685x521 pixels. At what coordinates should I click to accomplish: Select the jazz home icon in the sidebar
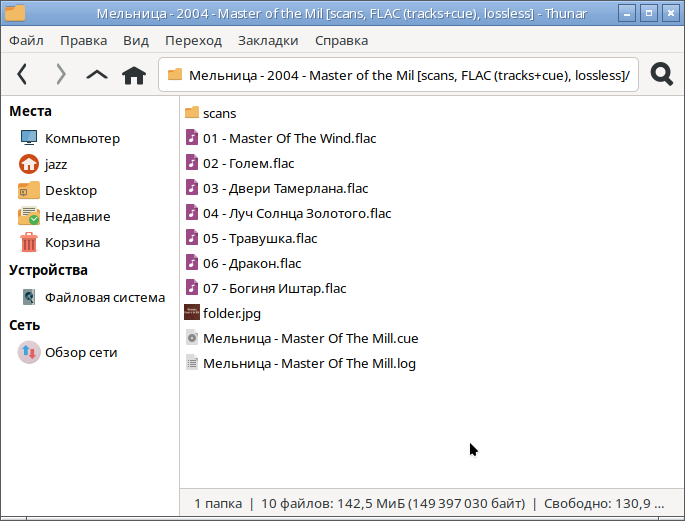(x=29, y=164)
